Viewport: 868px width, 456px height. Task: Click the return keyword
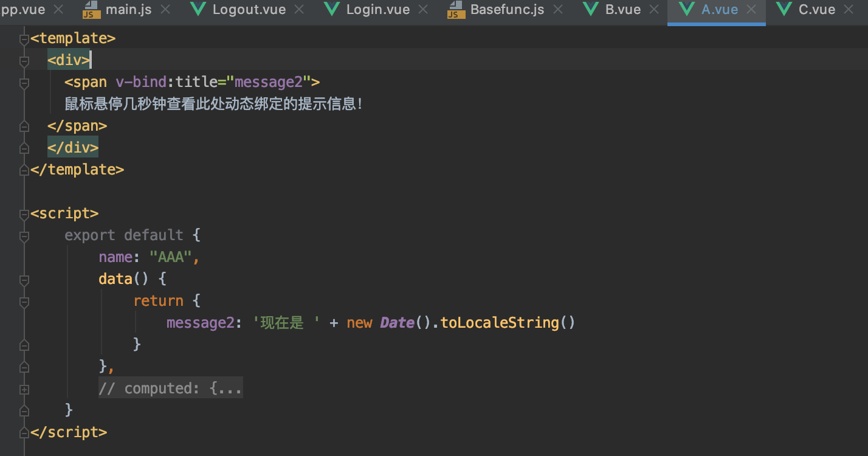(x=158, y=301)
